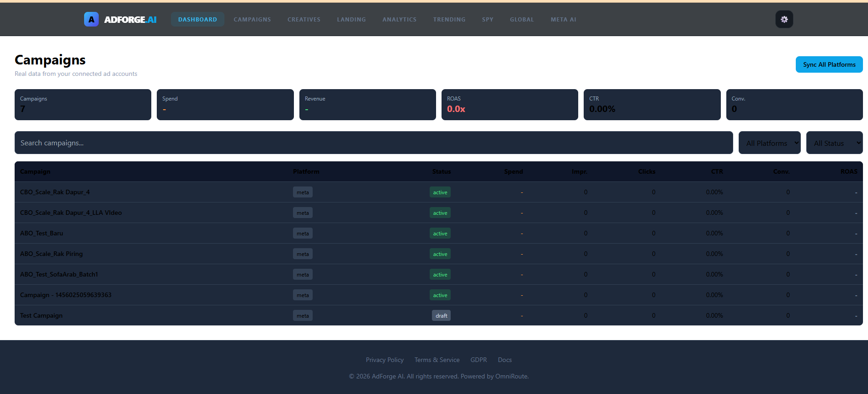The height and width of the screenshot is (394, 868).
Task: Open the Privacy Policy link
Action: 384,360
